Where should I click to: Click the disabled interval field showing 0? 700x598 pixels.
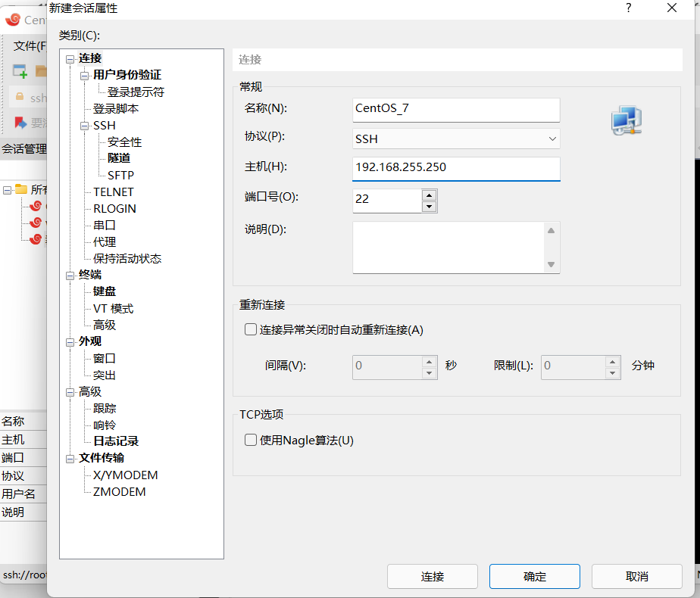(386, 367)
